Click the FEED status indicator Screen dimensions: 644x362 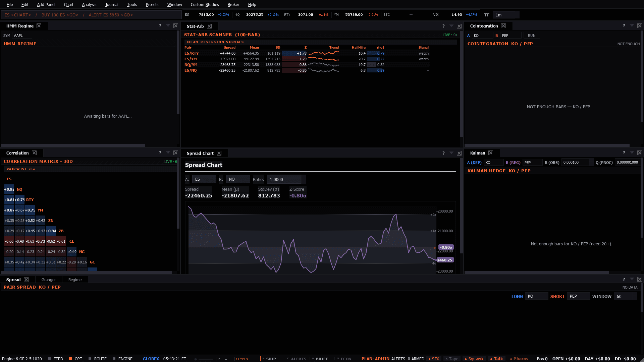55,359
